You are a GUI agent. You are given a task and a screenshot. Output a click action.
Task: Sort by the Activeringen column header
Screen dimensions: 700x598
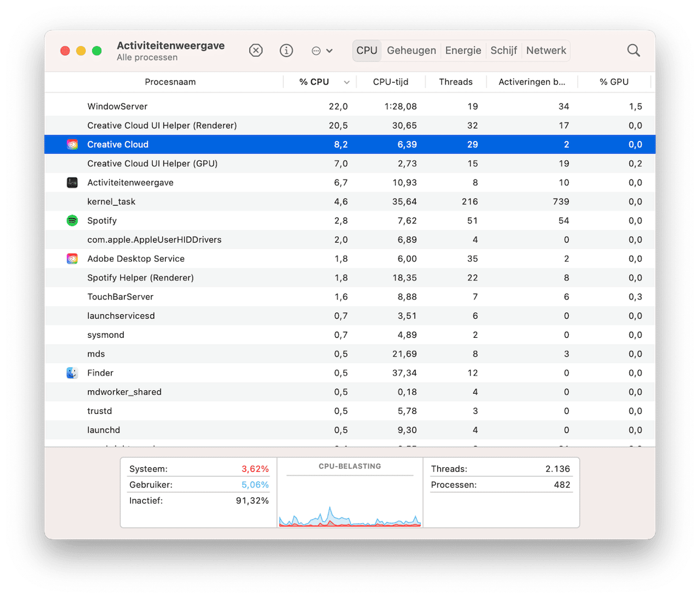532,82
